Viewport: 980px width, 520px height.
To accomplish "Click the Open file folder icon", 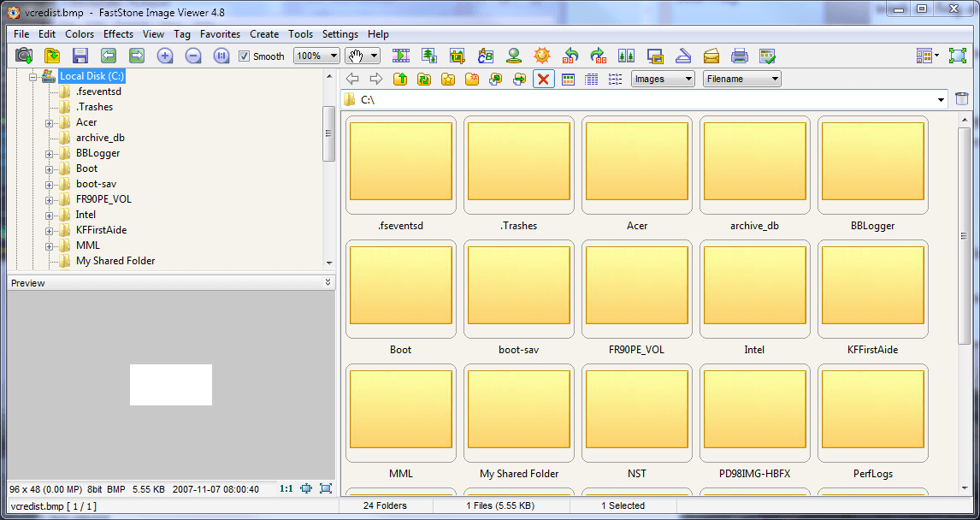I will pos(52,56).
